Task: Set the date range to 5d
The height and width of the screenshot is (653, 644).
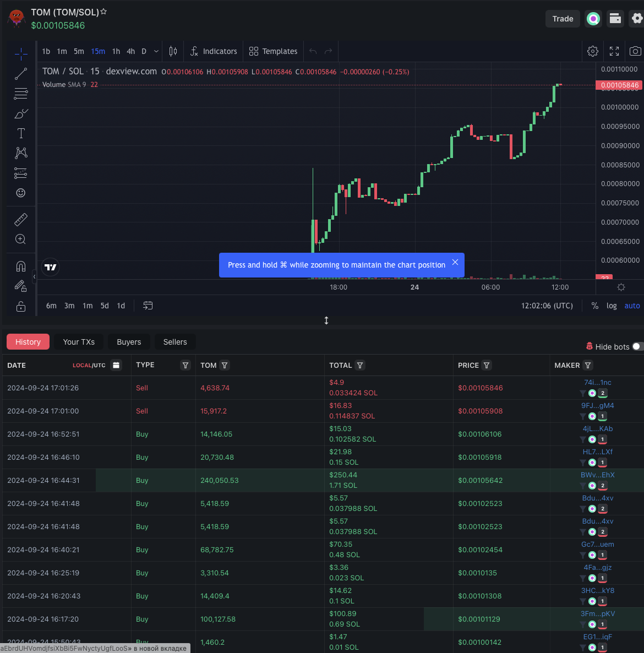Action: [105, 306]
